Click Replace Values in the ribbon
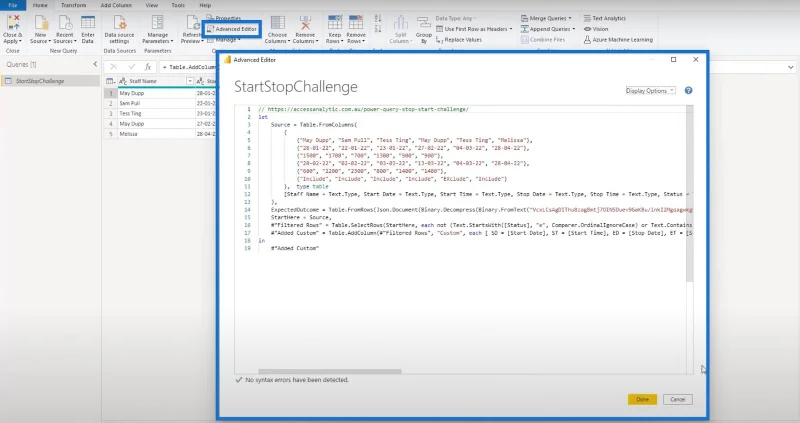 coord(459,40)
